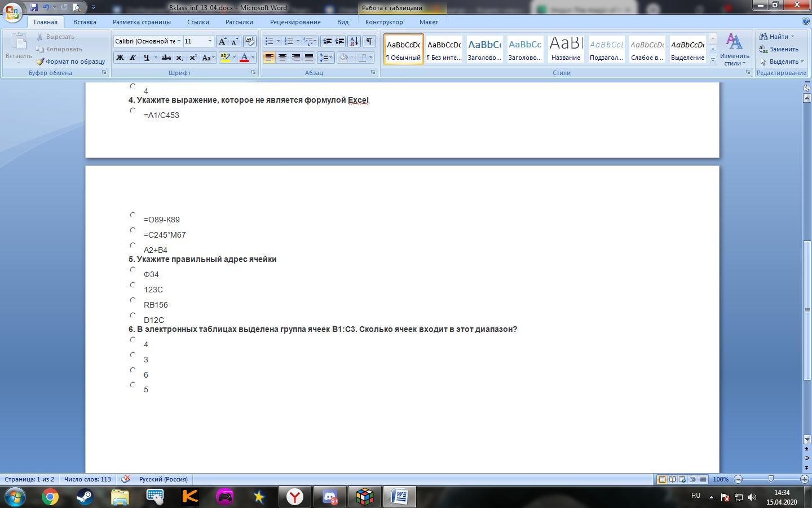This screenshot has width=812, height=508.
Task: Select the A2+B4 radio button
Action: 133,246
